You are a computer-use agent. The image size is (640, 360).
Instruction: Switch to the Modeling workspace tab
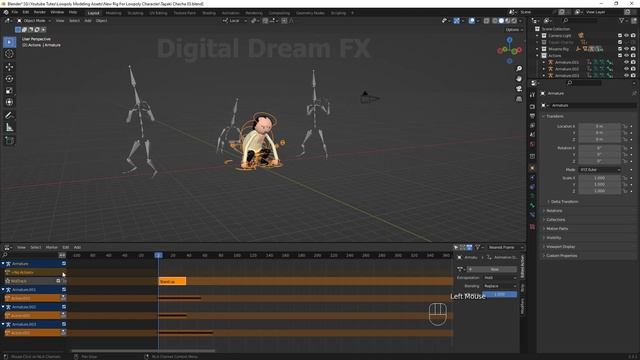(113, 13)
